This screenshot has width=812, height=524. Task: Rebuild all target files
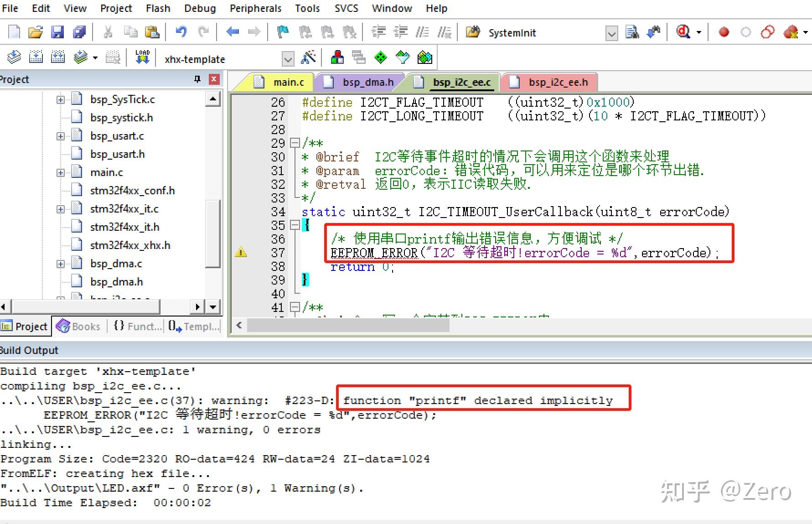tap(57, 57)
